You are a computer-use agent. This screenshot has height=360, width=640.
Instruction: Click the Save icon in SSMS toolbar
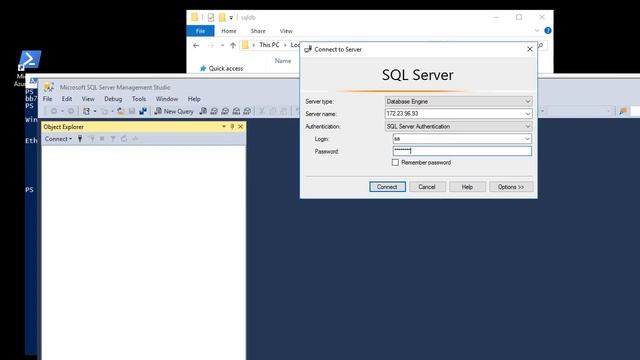(132, 111)
